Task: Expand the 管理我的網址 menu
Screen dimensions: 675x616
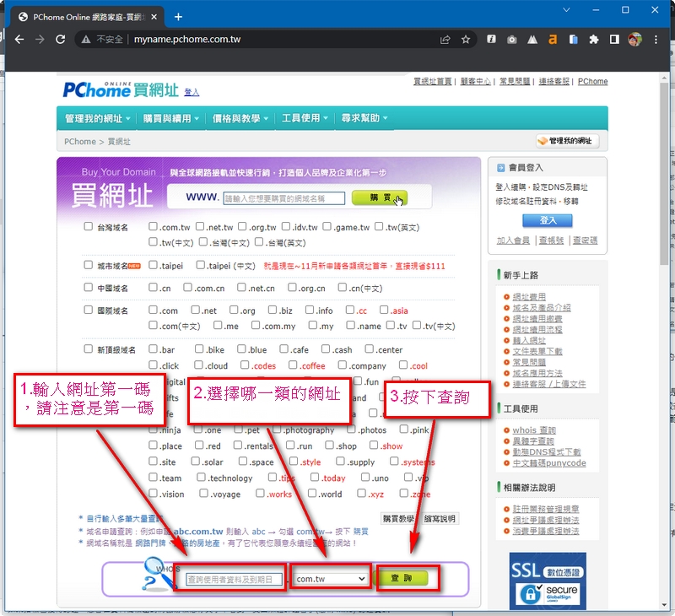Action: [x=98, y=118]
